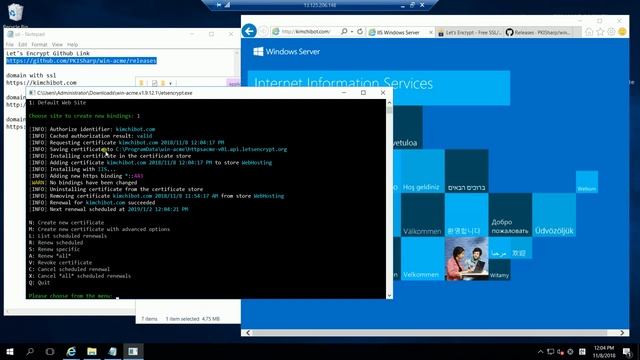Open the network tray icon
The width and height of the screenshot is (640, 360).
click(x=550, y=351)
